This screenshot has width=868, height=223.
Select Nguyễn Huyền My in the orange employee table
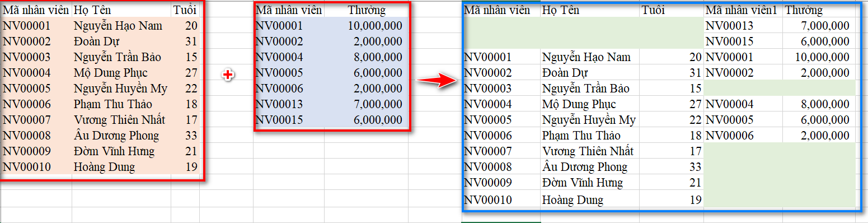pyautogui.click(x=120, y=89)
